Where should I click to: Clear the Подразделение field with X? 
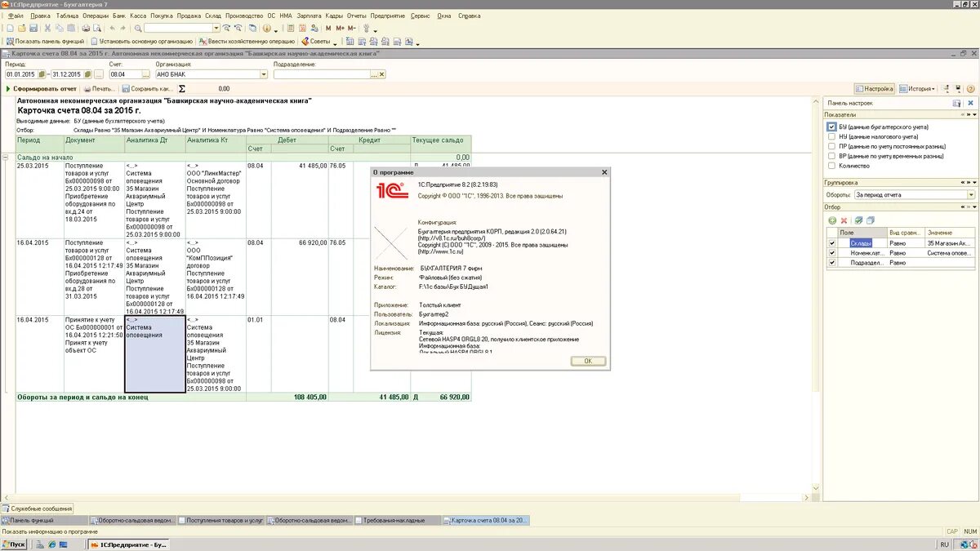coord(381,74)
